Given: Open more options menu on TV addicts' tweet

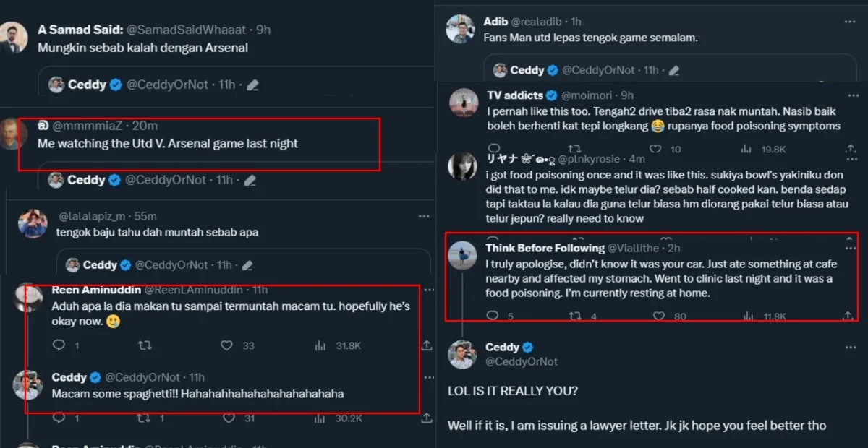Looking at the screenshot, I should click(850, 95).
